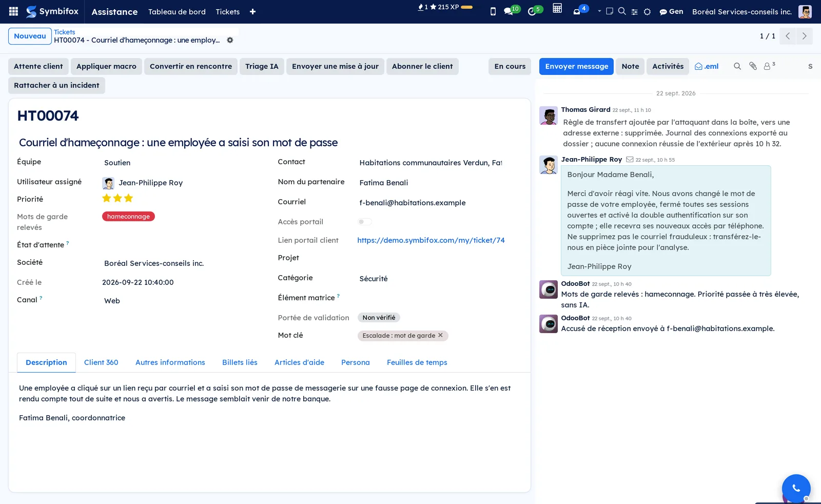Viewport: 821px width, 504px height.
Task: Open chatter attachments paperclip
Action: (x=753, y=66)
